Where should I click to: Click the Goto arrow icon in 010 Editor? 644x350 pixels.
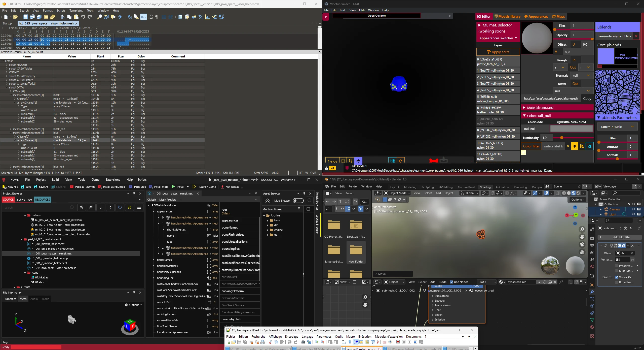[x=120, y=17]
